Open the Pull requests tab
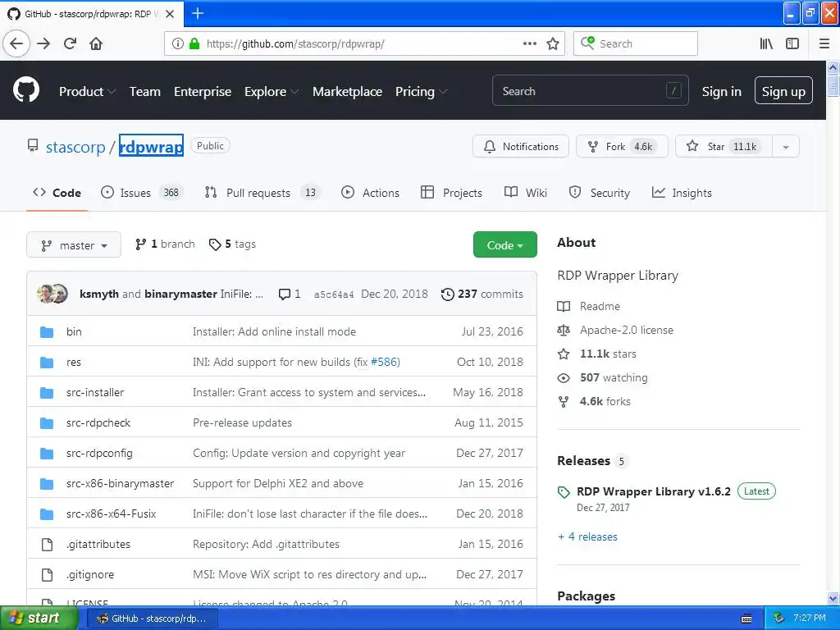The width and height of the screenshot is (840, 630). [262, 193]
